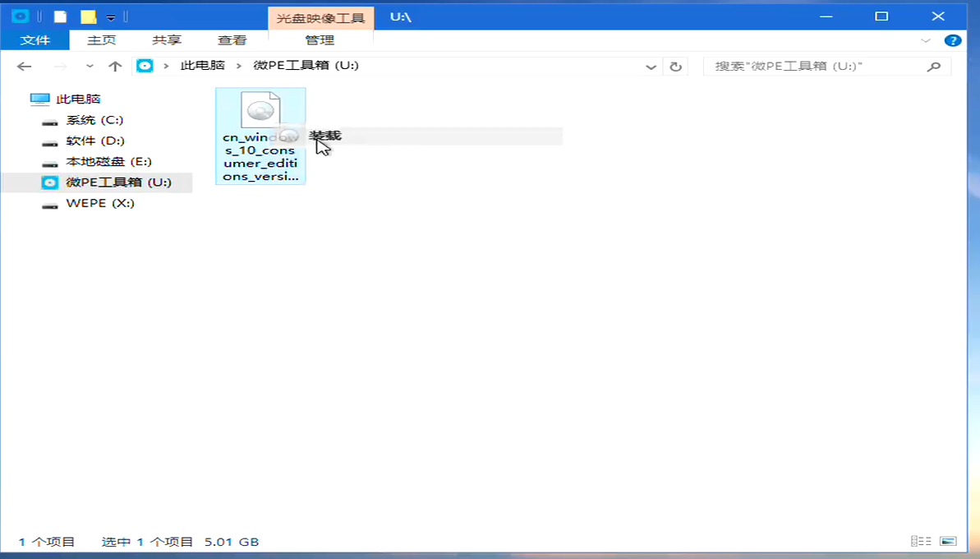The image size is (980, 559).
Task: Click the 5.01 GB size status text
Action: pyautogui.click(x=232, y=542)
